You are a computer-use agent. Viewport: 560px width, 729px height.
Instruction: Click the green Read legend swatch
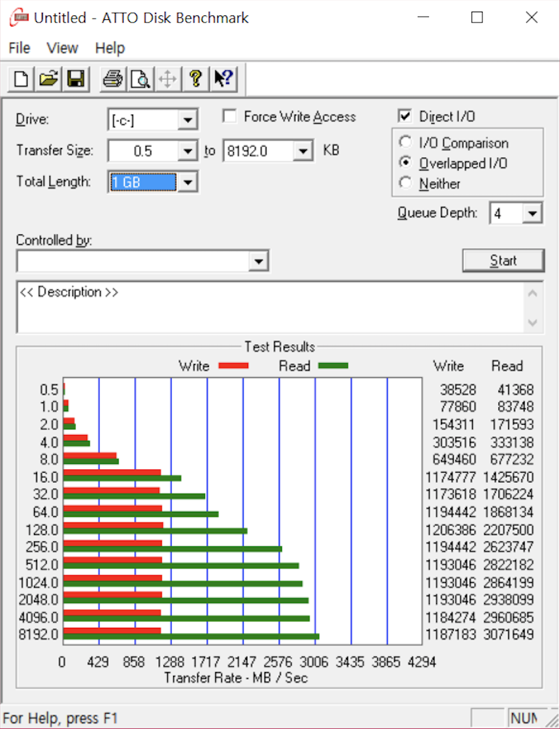point(333,366)
